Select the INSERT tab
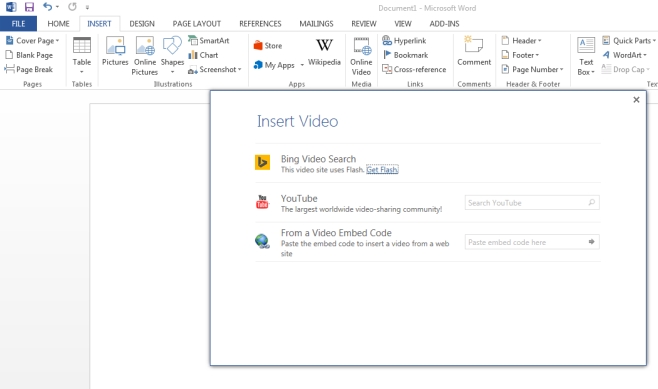The width and height of the screenshot is (658, 389). [99, 24]
